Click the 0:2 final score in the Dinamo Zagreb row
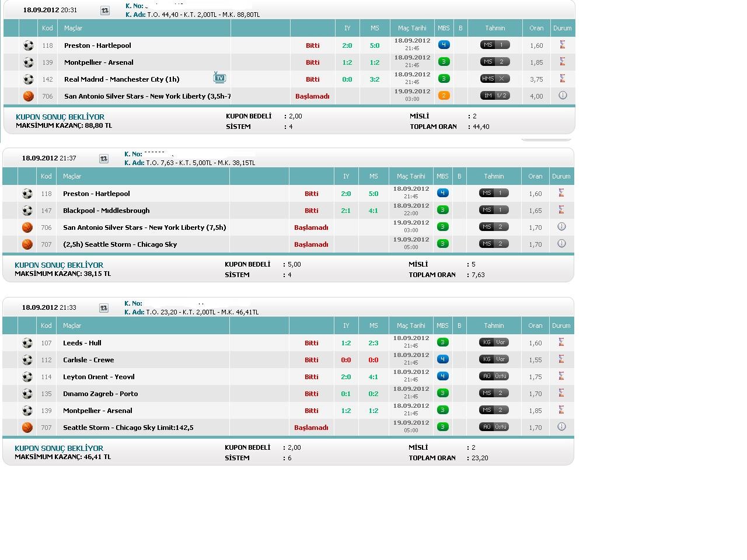 click(x=373, y=394)
